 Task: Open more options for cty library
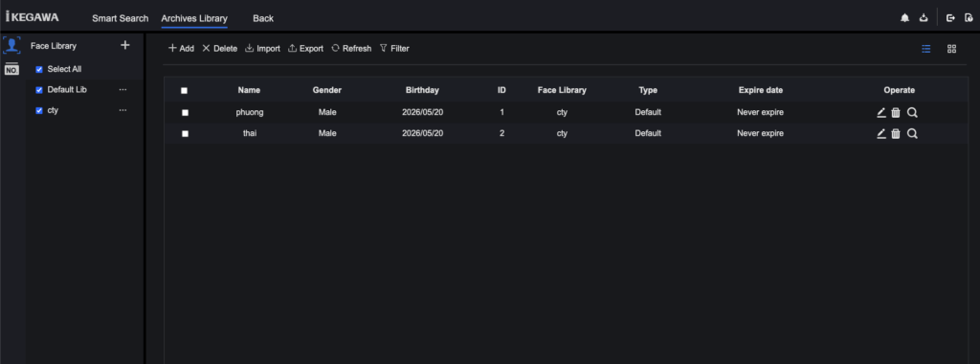coord(123,110)
